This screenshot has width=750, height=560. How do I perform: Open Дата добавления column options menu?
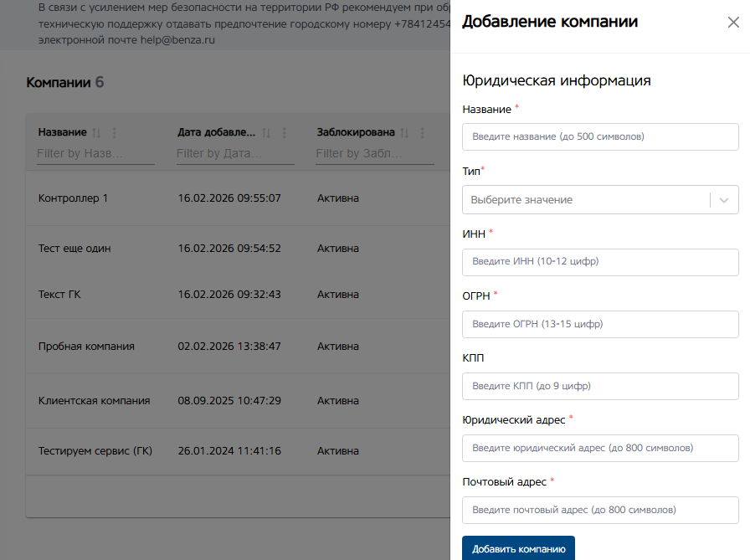click(x=285, y=133)
